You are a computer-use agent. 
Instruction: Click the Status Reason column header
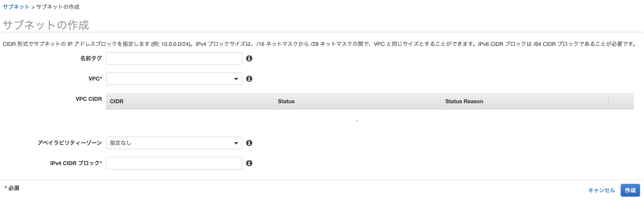(525, 101)
